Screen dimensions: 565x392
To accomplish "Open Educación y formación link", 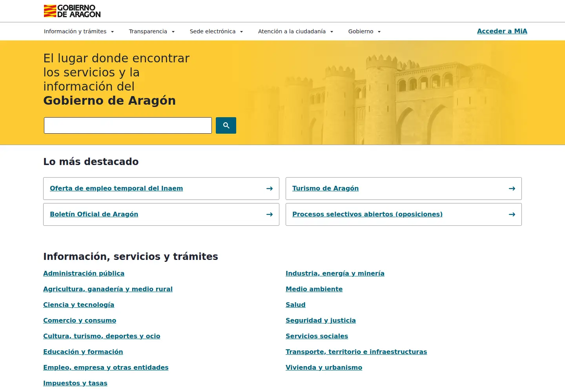I will pos(83,352).
